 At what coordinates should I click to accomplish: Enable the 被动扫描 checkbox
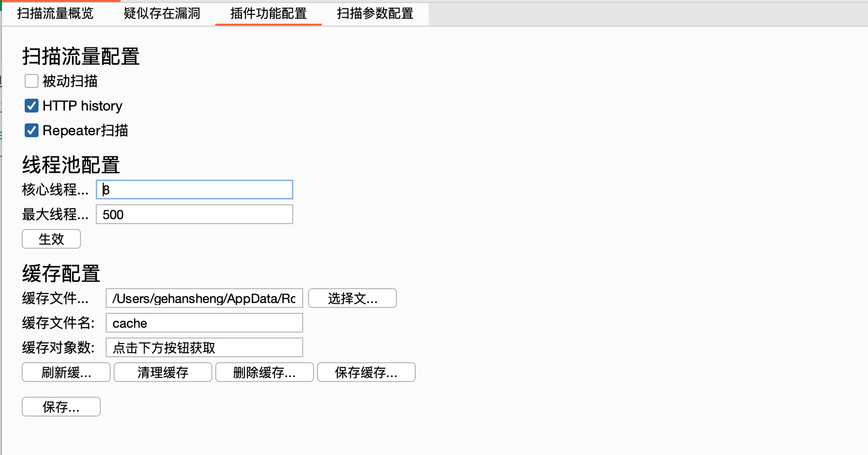click(x=32, y=81)
